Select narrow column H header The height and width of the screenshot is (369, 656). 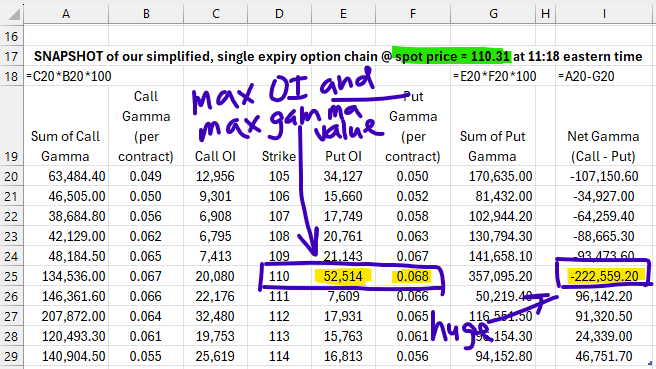pyautogui.click(x=546, y=14)
